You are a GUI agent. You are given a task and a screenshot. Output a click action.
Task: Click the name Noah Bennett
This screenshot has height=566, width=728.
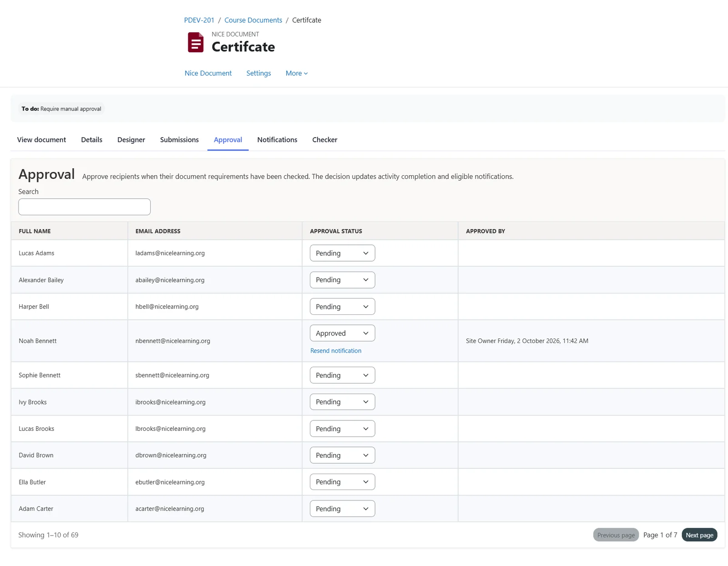38,341
